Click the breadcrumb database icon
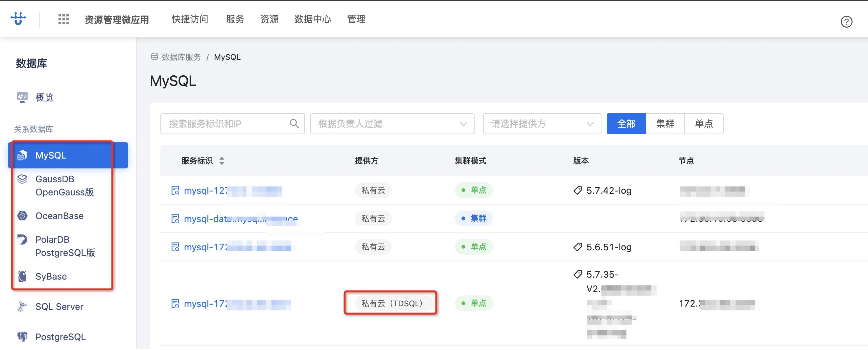Image resolution: width=868 pixels, height=350 pixels. coord(154,57)
